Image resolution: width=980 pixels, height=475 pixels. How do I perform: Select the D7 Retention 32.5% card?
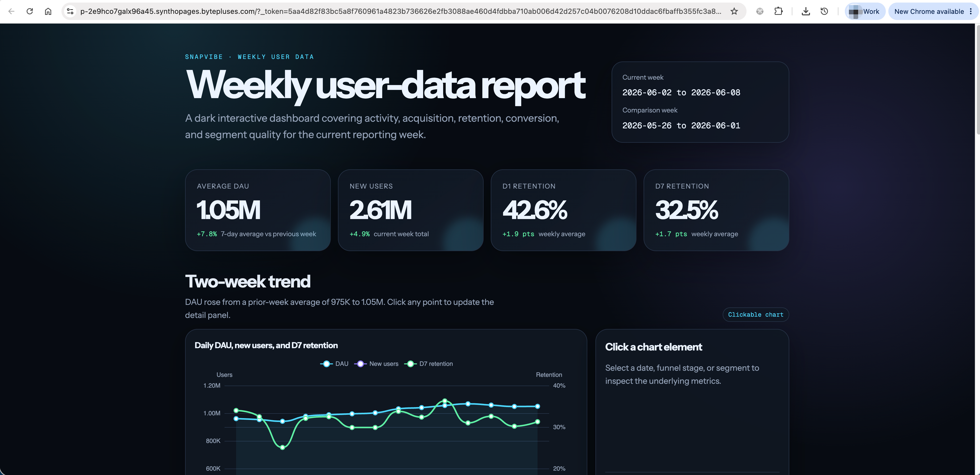tap(716, 210)
